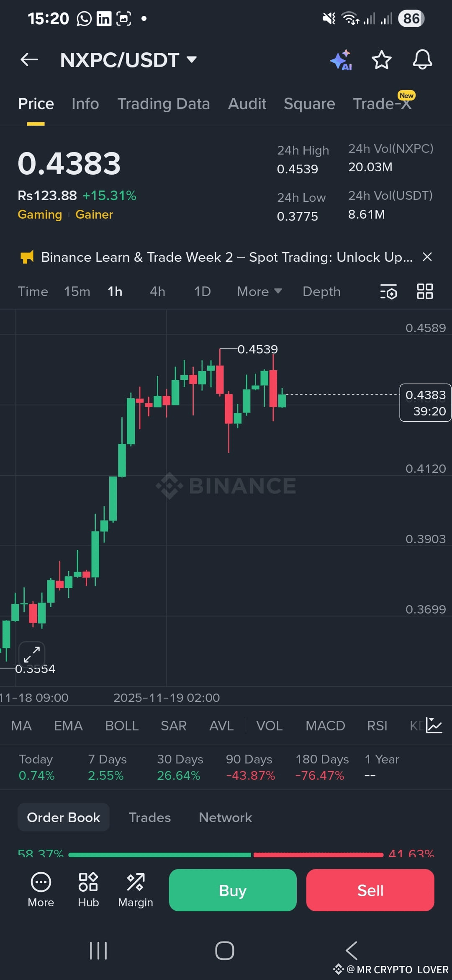Tap the 30 Days 26.64% performance value
This screenshot has height=980, width=452.
[x=179, y=776]
